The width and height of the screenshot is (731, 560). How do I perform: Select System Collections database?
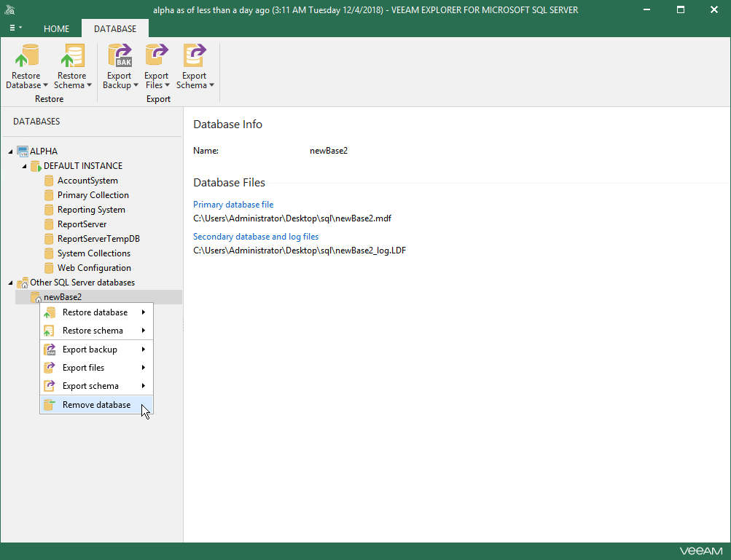point(94,253)
